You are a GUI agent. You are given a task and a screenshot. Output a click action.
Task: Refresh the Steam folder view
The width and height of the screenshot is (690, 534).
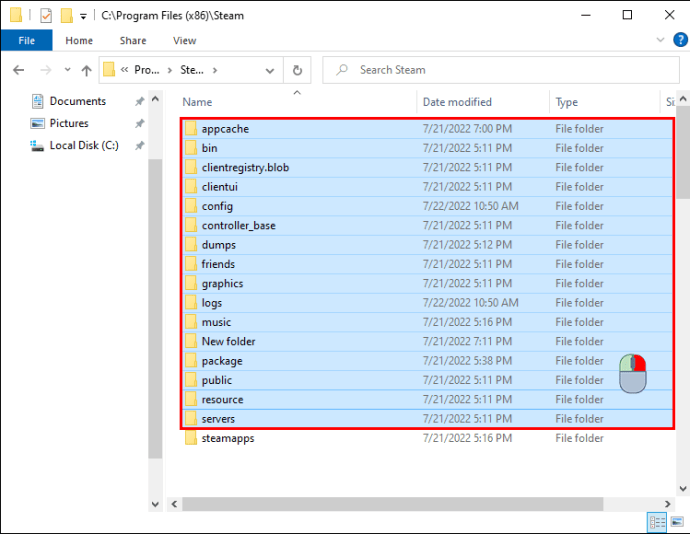point(297,70)
